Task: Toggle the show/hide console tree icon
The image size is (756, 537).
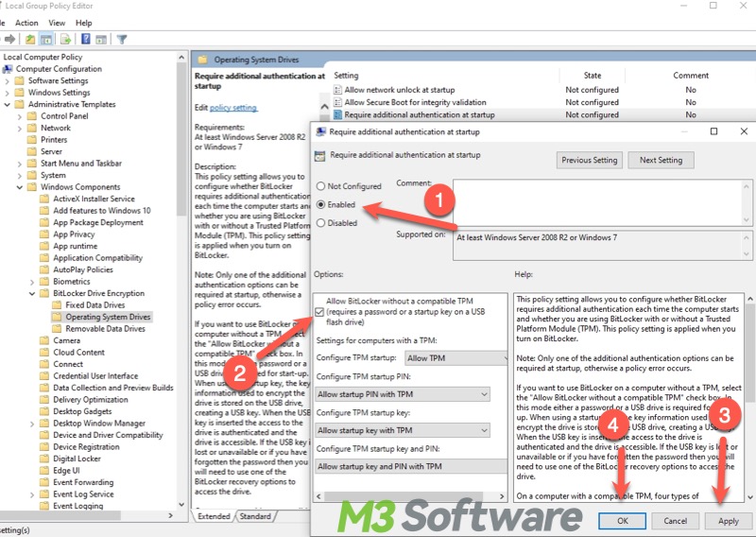Action: coord(45,39)
